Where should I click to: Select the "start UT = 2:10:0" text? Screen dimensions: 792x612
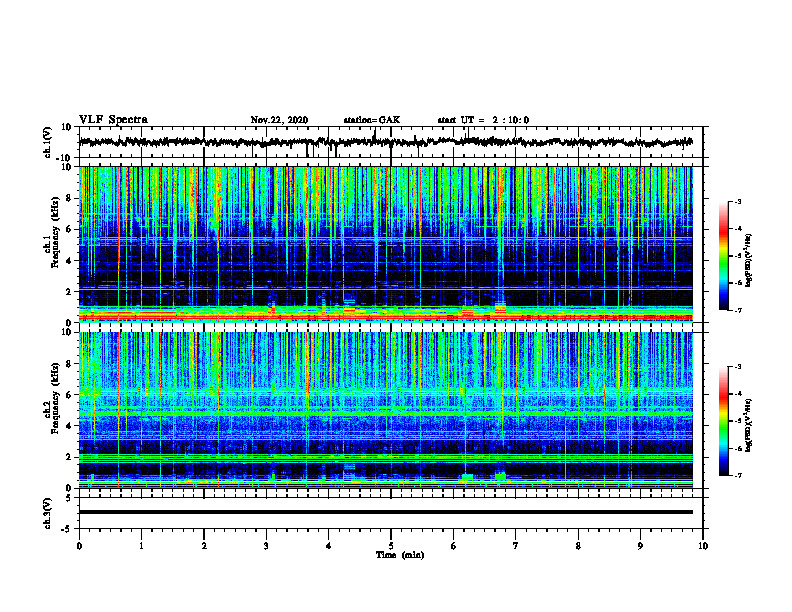[483, 120]
